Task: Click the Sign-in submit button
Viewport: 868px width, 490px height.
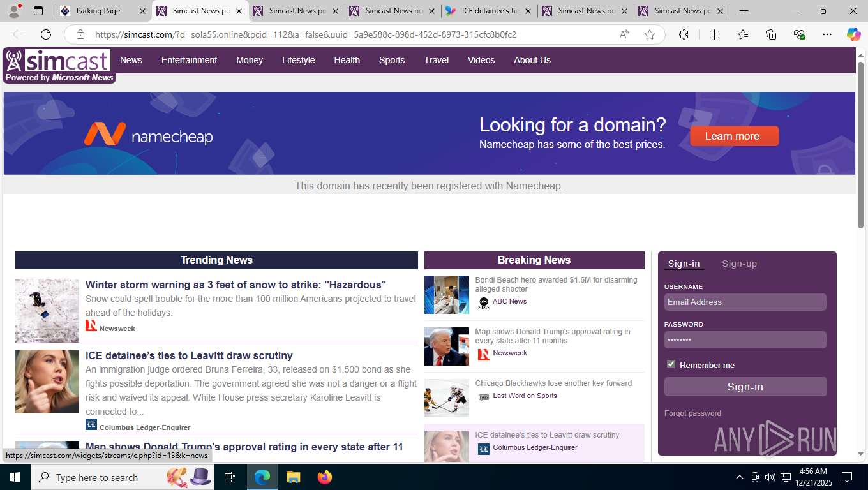Action: tap(745, 387)
